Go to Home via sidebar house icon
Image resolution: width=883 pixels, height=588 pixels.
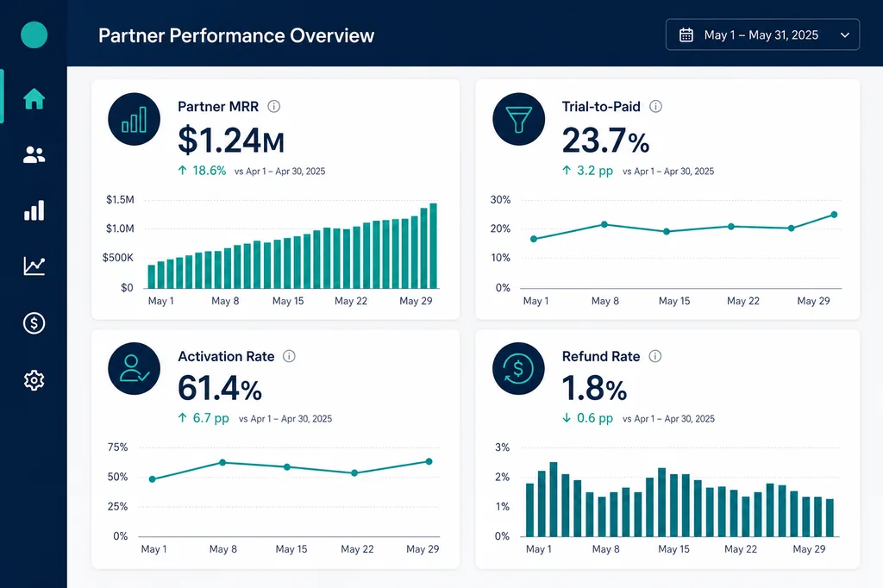pos(34,98)
